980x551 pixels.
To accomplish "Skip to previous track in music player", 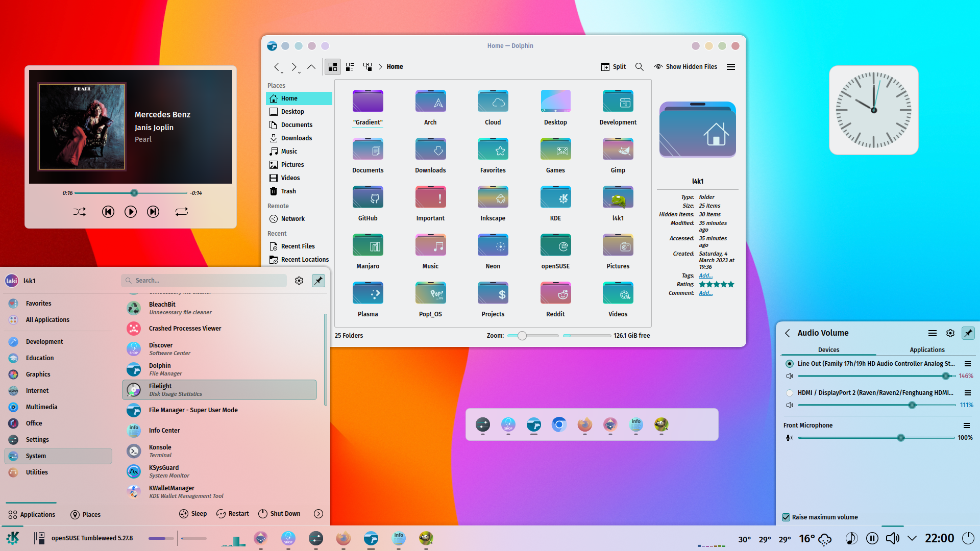I will coord(108,212).
